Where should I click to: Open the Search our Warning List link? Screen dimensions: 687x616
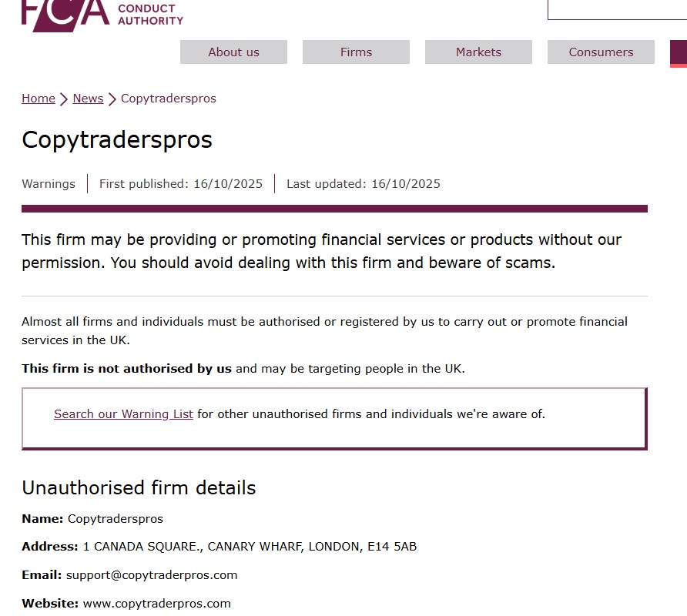tap(123, 414)
